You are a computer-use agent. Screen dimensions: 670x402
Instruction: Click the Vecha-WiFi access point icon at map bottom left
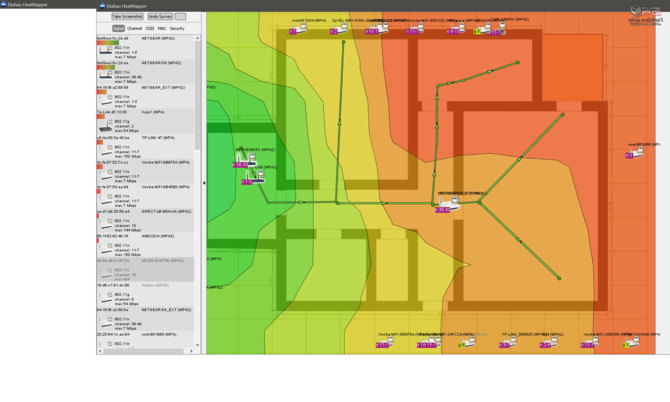pyautogui.click(x=387, y=341)
